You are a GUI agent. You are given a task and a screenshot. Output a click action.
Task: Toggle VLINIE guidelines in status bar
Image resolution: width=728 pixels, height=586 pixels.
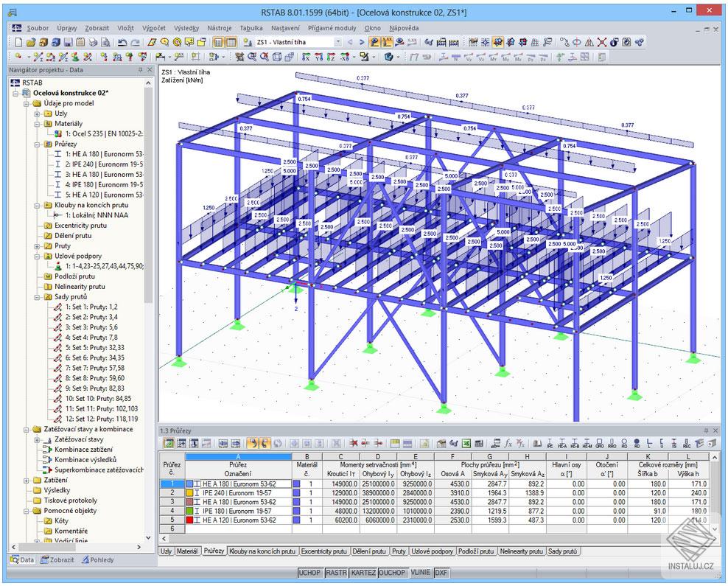point(420,573)
